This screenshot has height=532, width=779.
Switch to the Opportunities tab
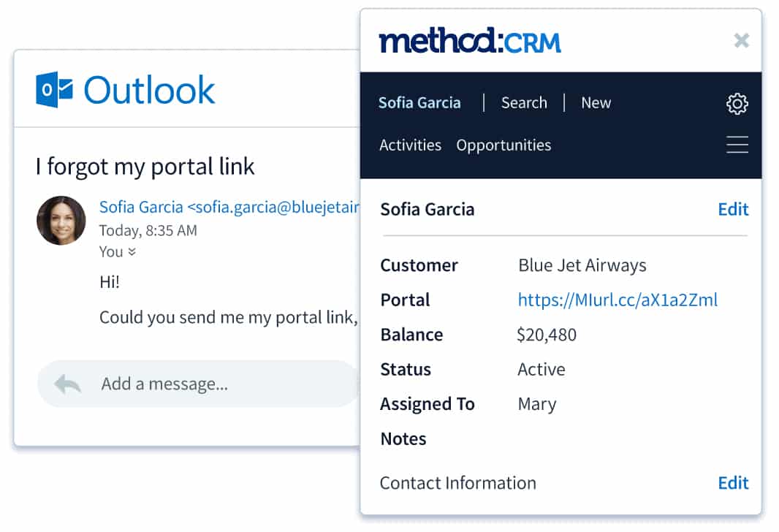click(x=503, y=145)
